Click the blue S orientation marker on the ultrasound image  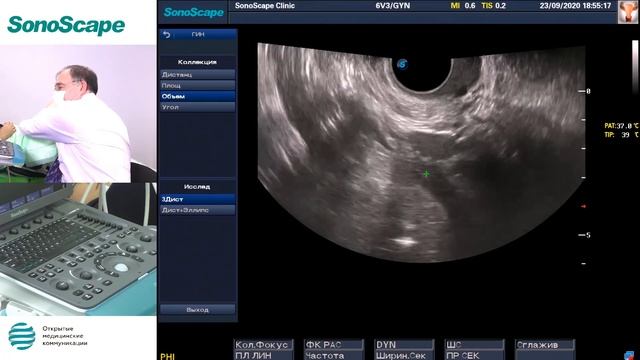tap(402, 64)
